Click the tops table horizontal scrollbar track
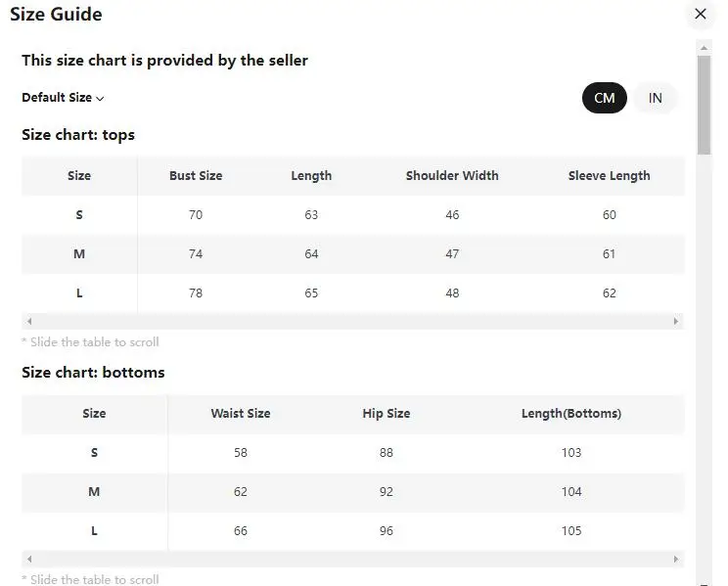 tap(352, 321)
